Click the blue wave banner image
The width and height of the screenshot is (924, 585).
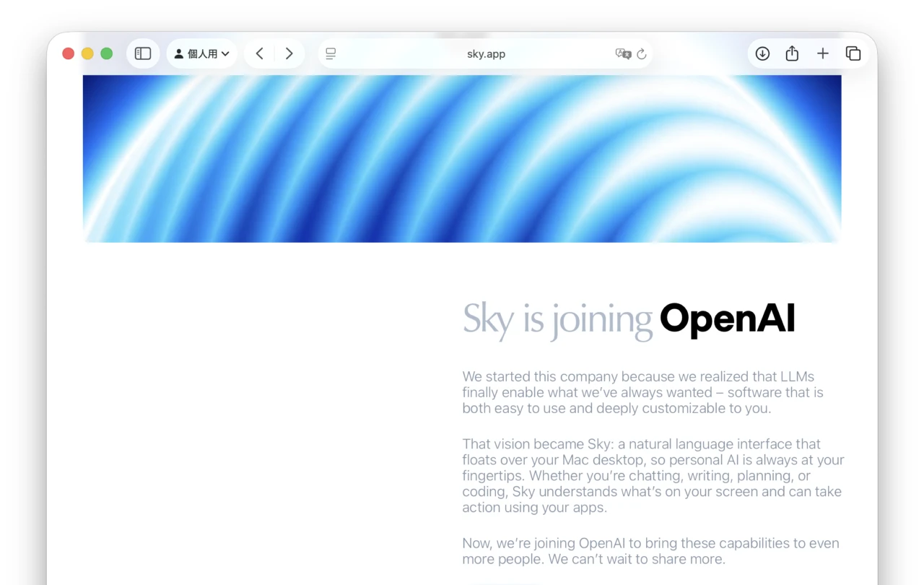[462, 157]
